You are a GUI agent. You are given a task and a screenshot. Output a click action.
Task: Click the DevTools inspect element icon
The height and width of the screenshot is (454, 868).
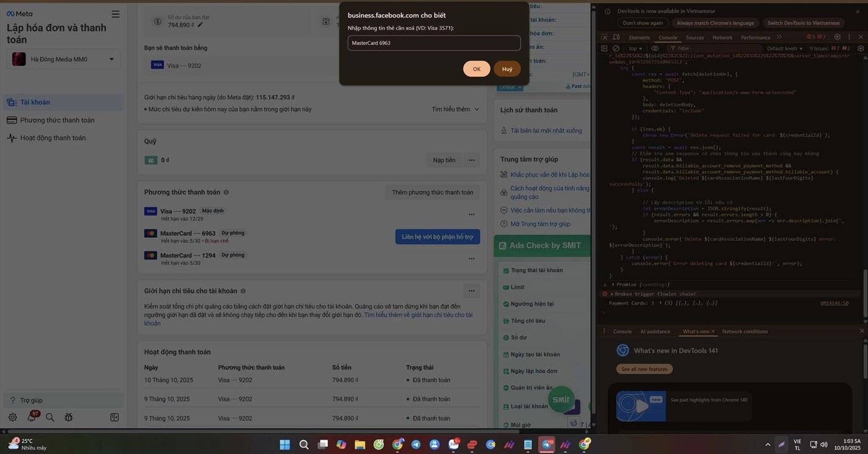pos(604,37)
